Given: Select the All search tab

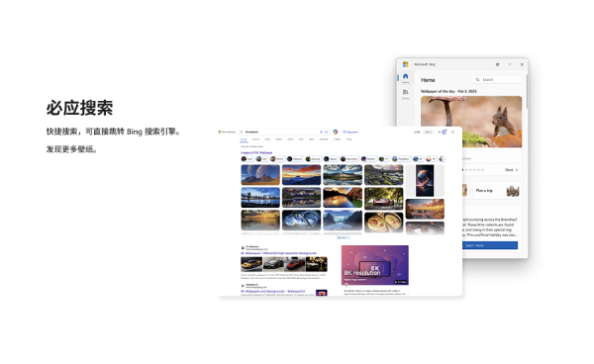Looking at the screenshot, I should click(244, 139).
